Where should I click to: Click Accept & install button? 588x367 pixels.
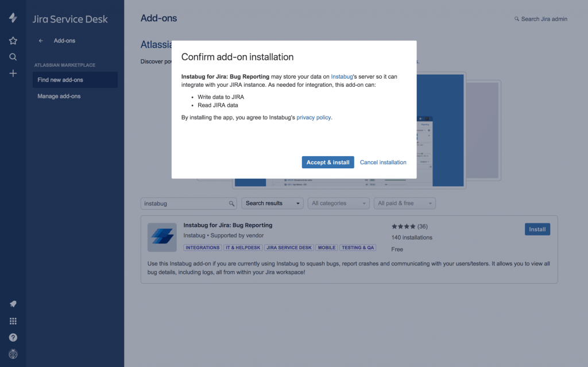[x=328, y=162]
